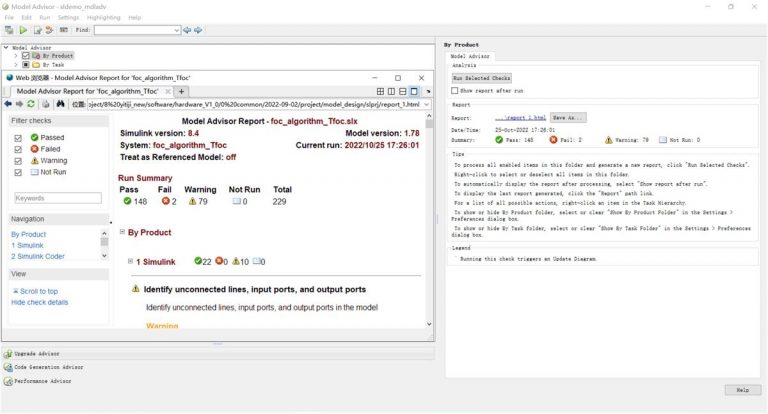768x414 pixels.
Task: Open the Highlighting menu
Action: [x=103, y=18]
